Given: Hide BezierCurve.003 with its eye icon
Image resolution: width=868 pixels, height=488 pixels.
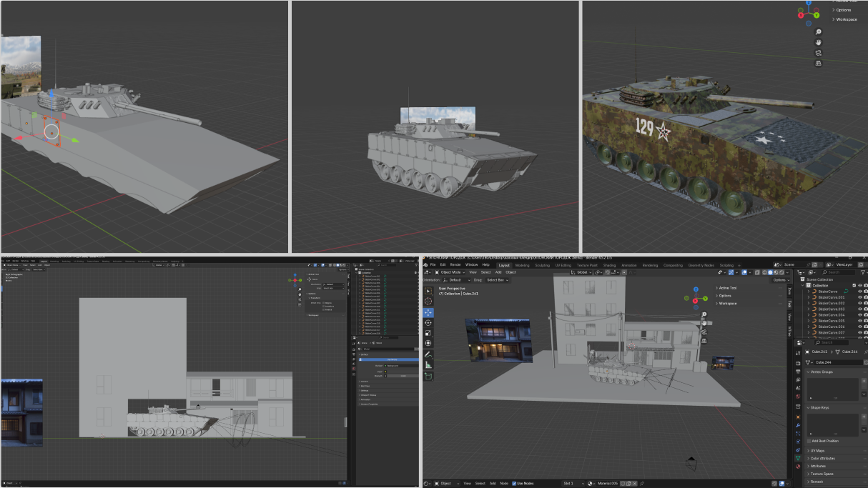Looking at the screenshot, I should click(x=860, y=309).
